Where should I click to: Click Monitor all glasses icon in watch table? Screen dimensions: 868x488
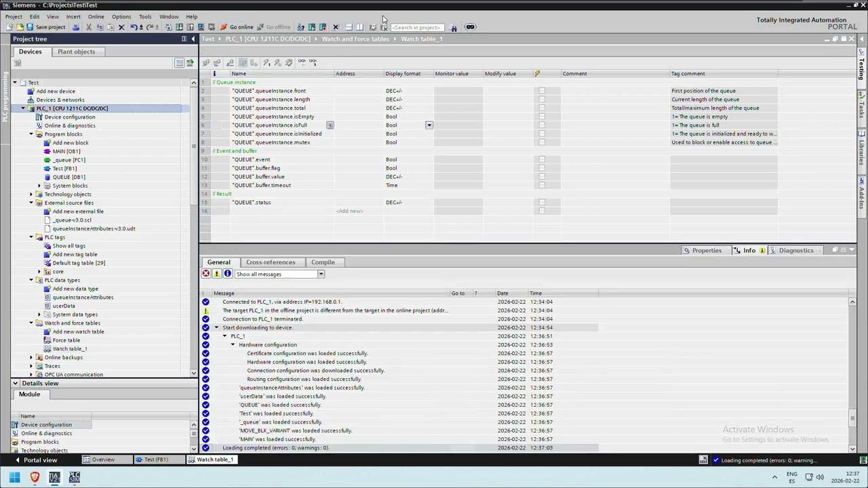pyautogui.click(x=302, y=62)
